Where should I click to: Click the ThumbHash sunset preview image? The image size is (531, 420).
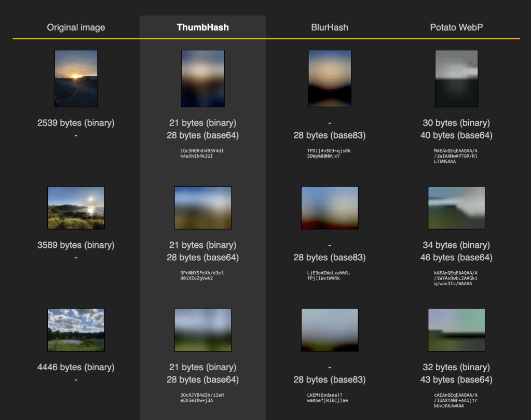[x=202, y=78]
